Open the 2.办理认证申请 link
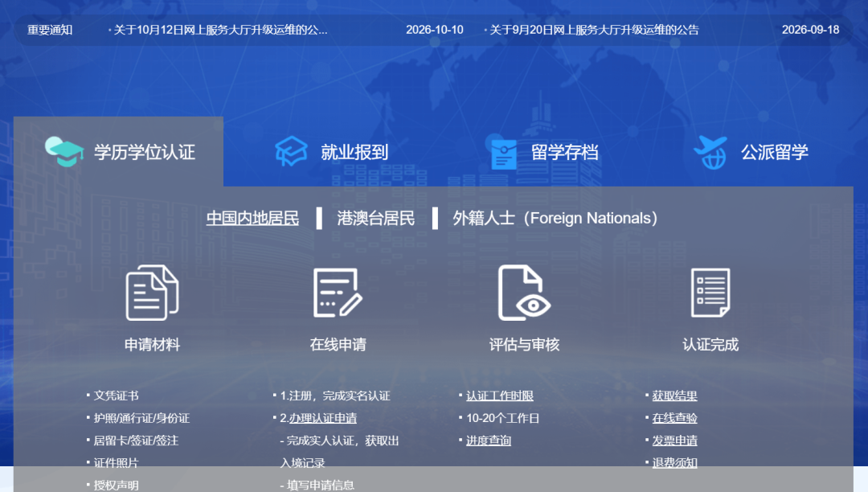868x492 pixels. coord(318,418)
